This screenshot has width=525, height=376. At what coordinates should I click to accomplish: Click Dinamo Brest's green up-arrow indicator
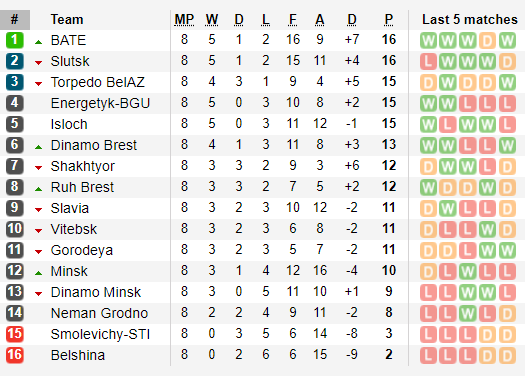(39, 147)
